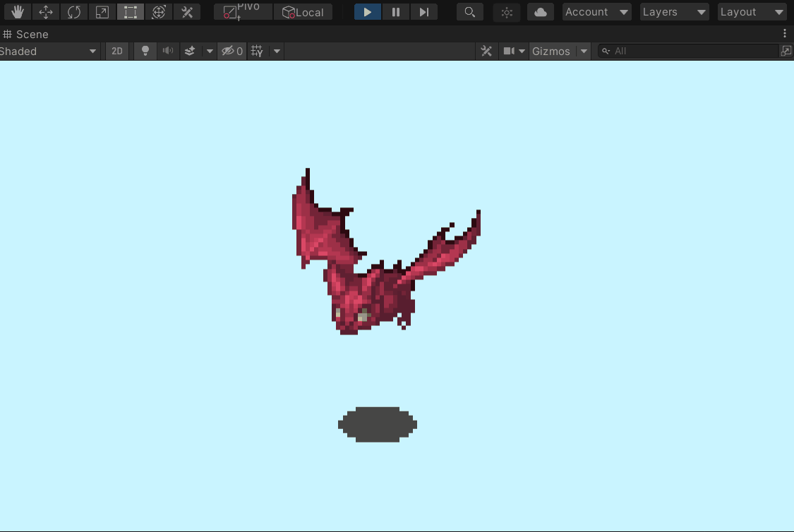Select the Transform tool

(x=159, y=12)
